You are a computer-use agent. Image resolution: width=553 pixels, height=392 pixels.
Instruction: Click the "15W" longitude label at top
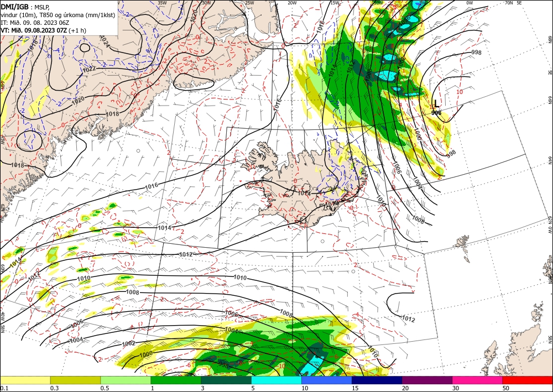335,3
